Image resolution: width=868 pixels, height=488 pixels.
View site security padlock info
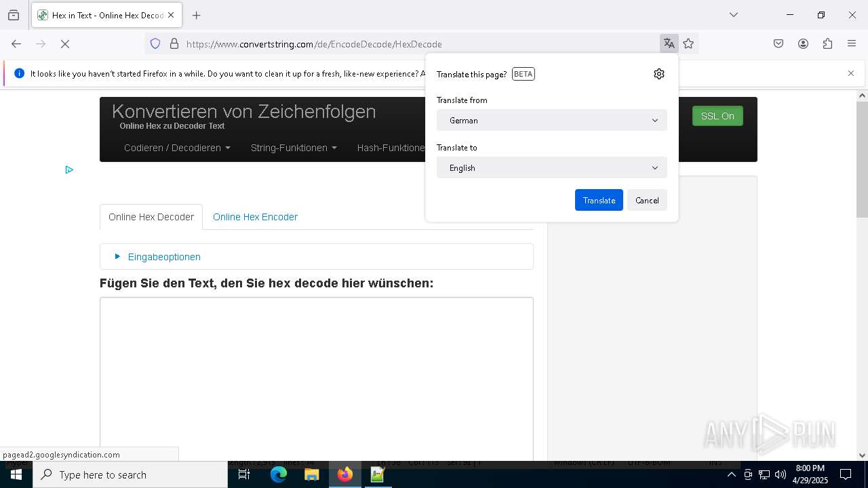(x=174, y=44)
